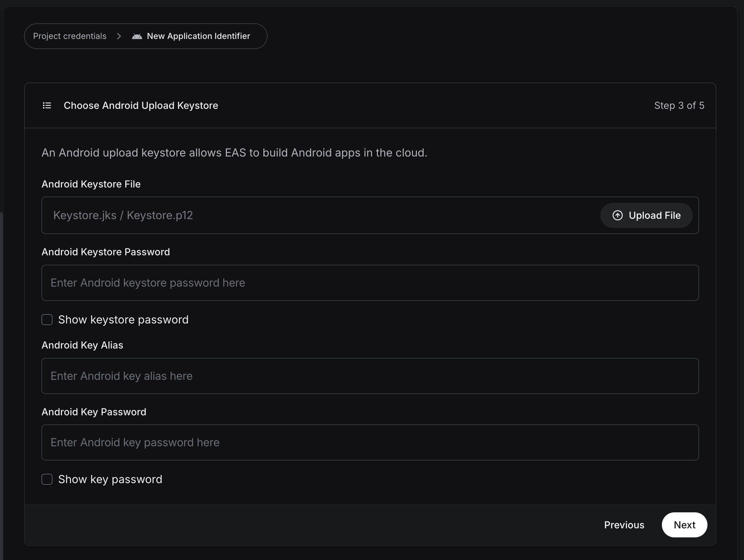Click the Step 3 of 5 indicator
This screenshot has width=744, height=560.
tap(679, 105)
